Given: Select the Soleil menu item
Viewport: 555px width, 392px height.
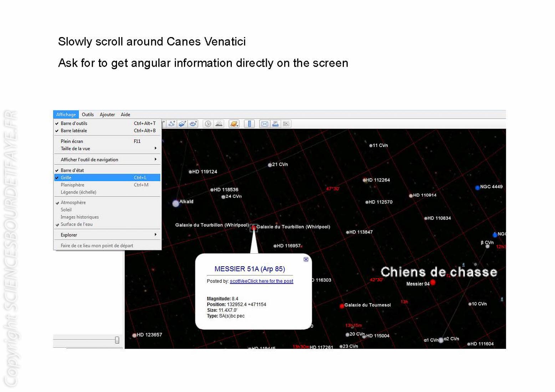Looking at the screenshot, I should (x=107, y=210).
